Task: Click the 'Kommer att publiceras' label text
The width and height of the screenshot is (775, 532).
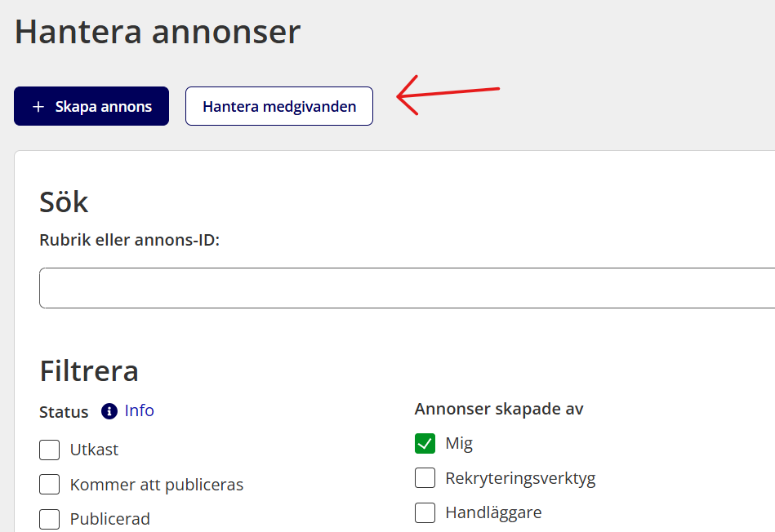Action: coord(157,485)
